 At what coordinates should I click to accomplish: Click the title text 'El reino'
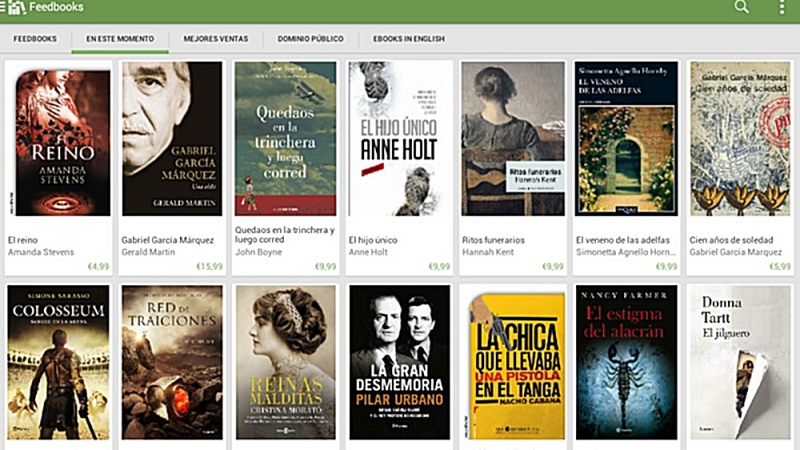22,240
